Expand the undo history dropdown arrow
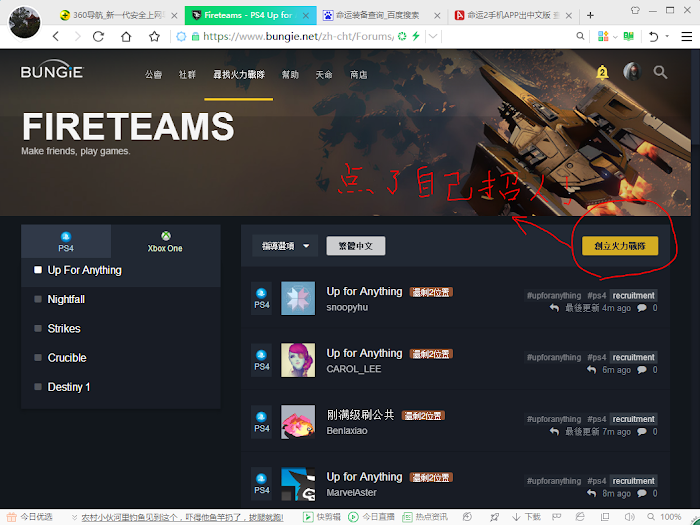The image size is (700, 525). pyautogui.click(x=667, y=36)
